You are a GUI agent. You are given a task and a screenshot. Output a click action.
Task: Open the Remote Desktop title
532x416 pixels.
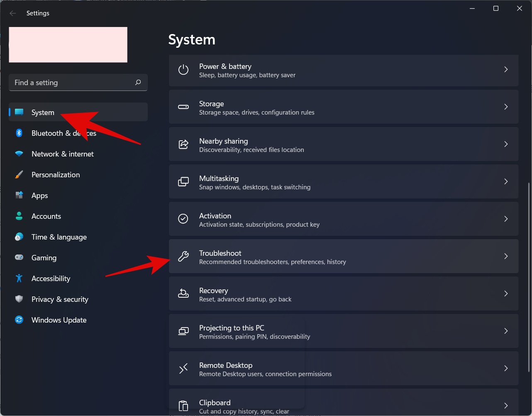(226, 365)
